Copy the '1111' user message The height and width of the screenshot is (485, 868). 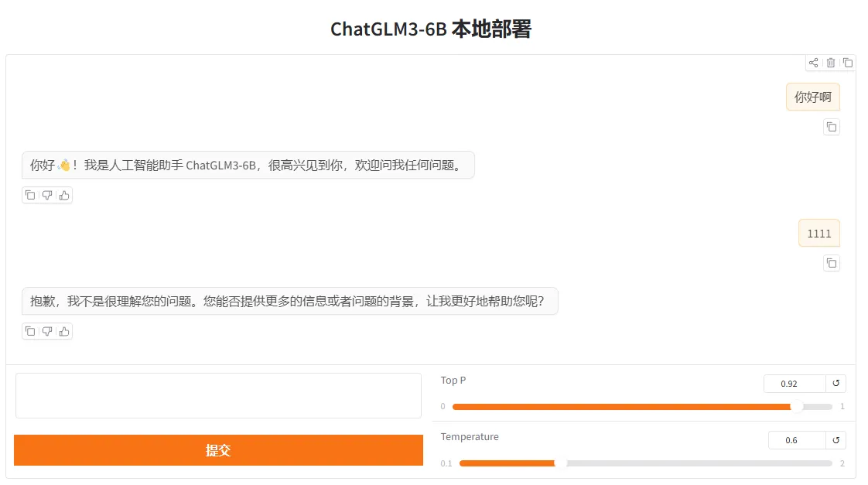832,263
